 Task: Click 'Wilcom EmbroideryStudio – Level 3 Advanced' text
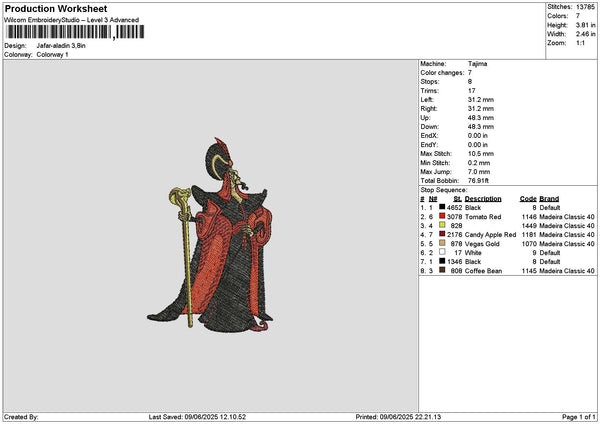72,20
